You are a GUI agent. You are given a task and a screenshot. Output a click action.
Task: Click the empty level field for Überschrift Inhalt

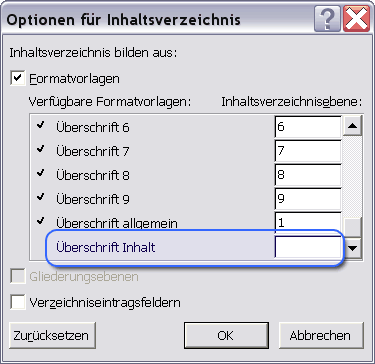pos(308,247)
